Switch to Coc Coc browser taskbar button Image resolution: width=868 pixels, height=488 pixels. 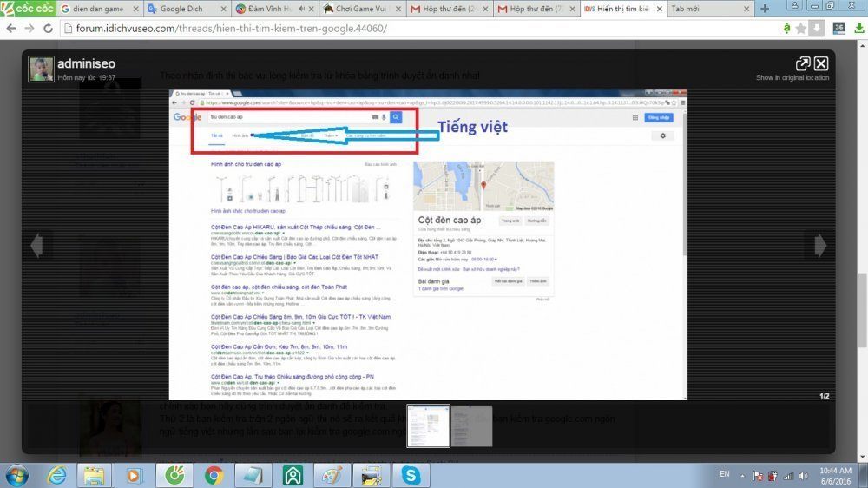tap(174, 476)
